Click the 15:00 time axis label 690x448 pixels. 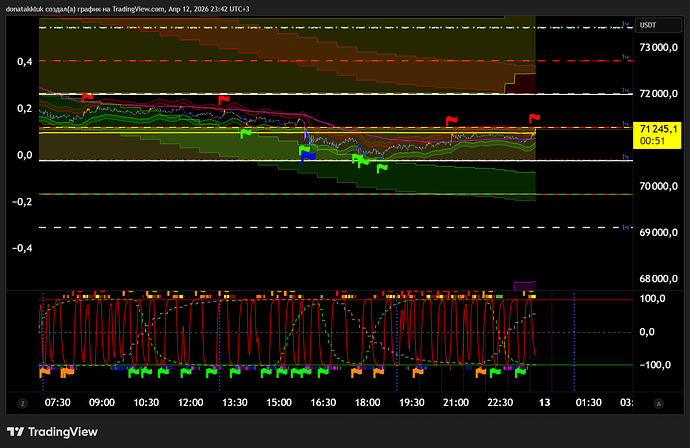279,403
